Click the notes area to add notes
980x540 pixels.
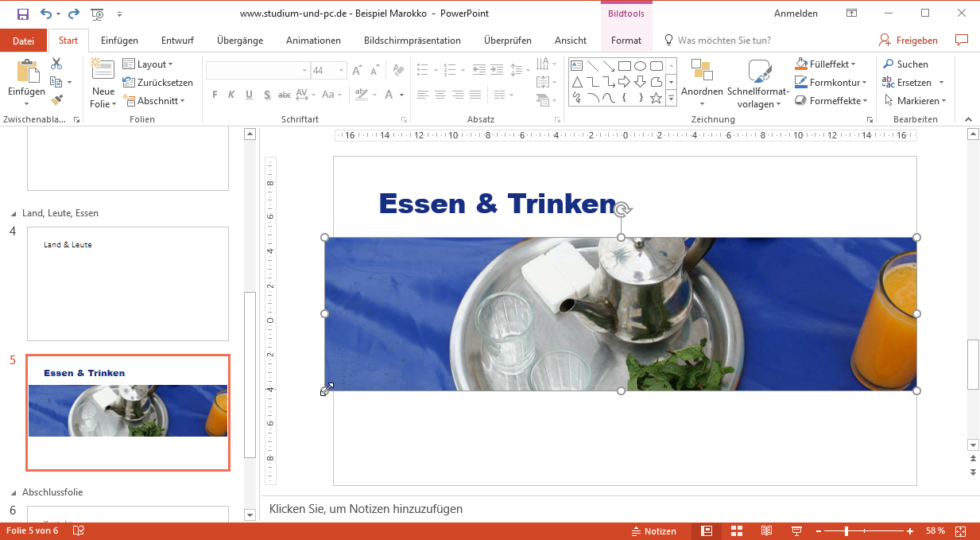click(616, 509)
